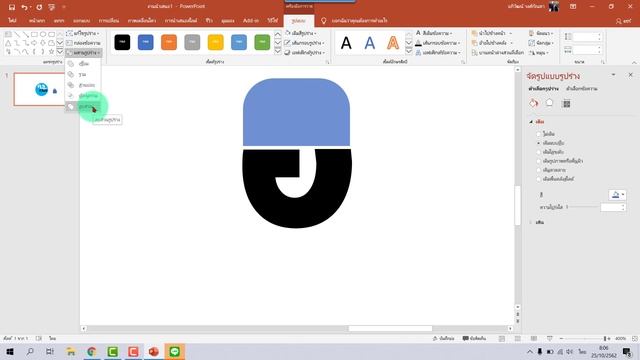Image resolution: width=640 pixels, height=360 pixels.
Task: Open PowerPoint icon in Windows taskbar
Action: pos(153,351)
